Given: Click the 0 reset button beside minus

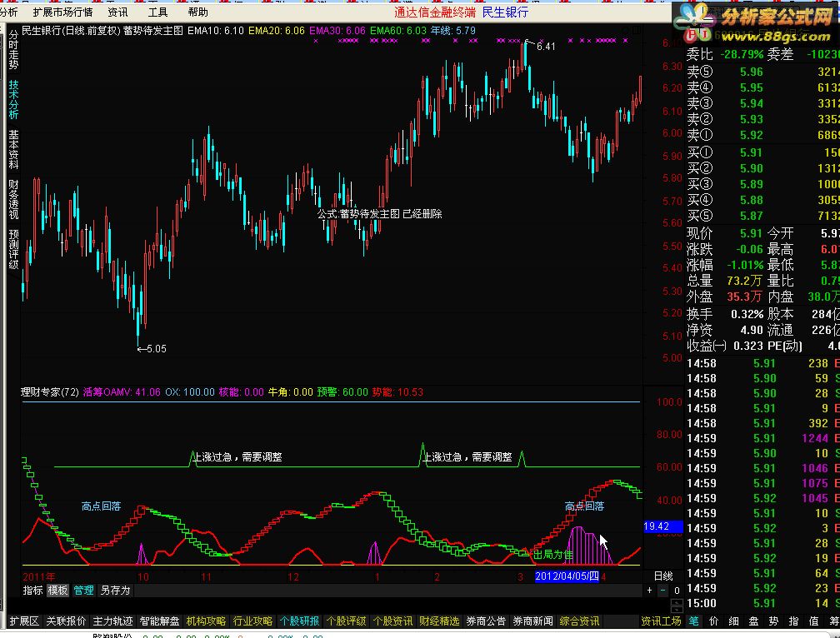Looking at the screenshot, I should [677, 591].
